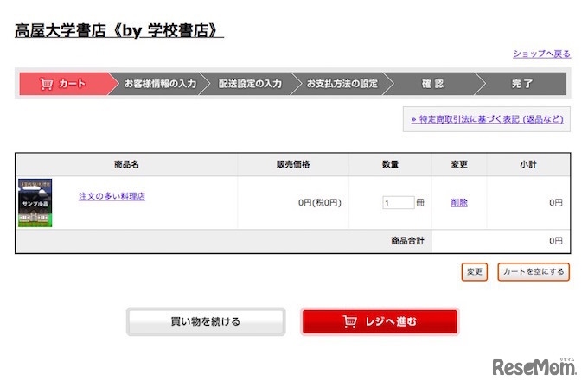Select the お支払方法の設定 step
This screenshot has height=387, width=588.
342,84
